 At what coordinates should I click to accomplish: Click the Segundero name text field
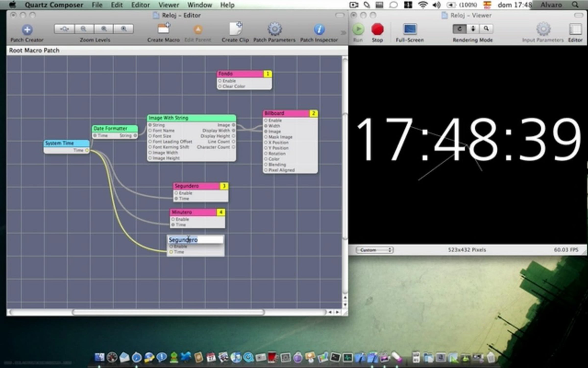pyautogui.click(x=195, y=240)
